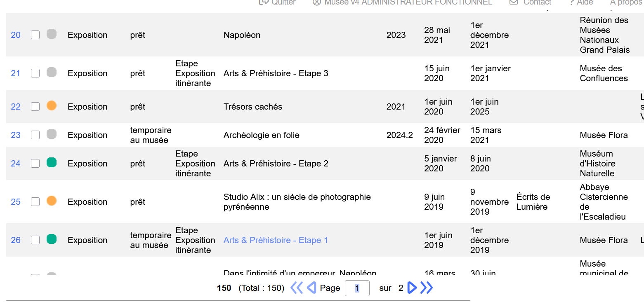This screenshot has width=644, height=302.
Task: Click gray status dot for Archéologie en folie
Action: coord(52,134)
